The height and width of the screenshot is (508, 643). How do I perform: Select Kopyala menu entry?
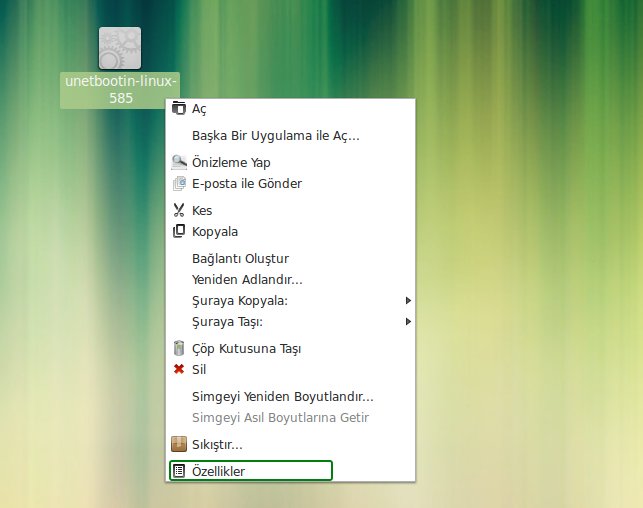[290, 231]
